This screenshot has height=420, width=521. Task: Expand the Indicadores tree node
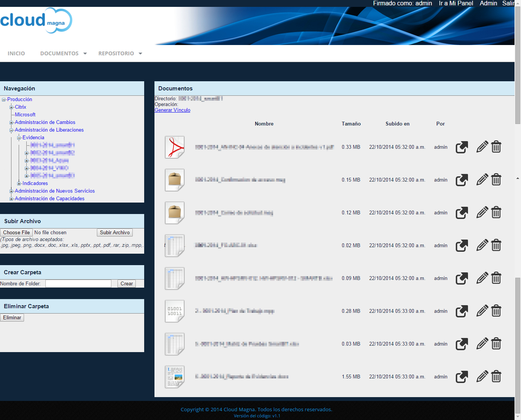19,183
